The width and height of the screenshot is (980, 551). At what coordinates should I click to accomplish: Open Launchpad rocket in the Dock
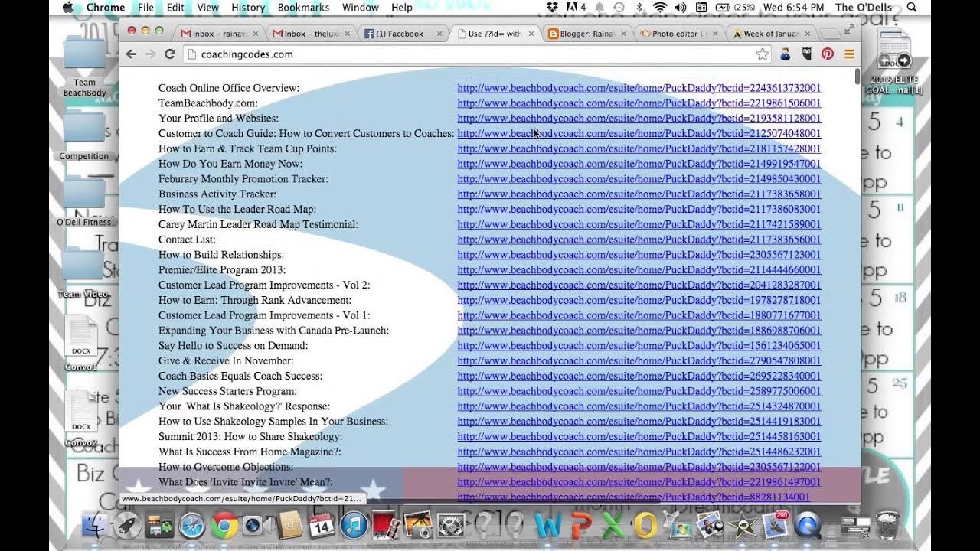point(127,525)
